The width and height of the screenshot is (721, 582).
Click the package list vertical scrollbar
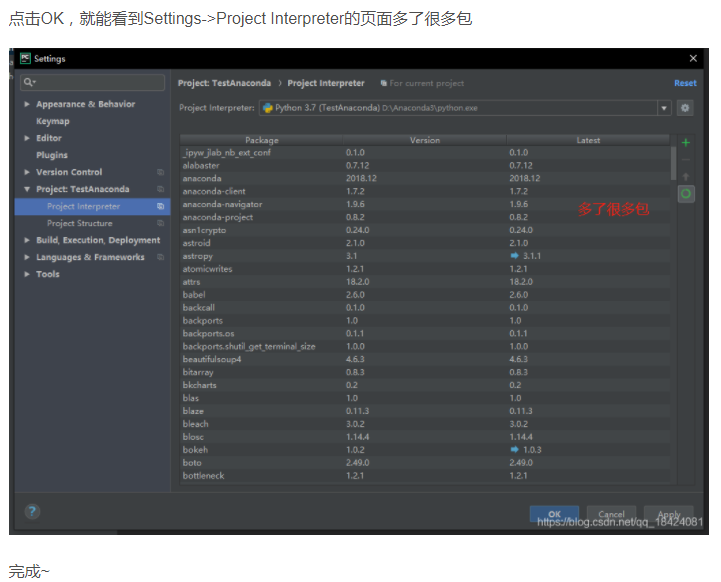tap(673, 164)
